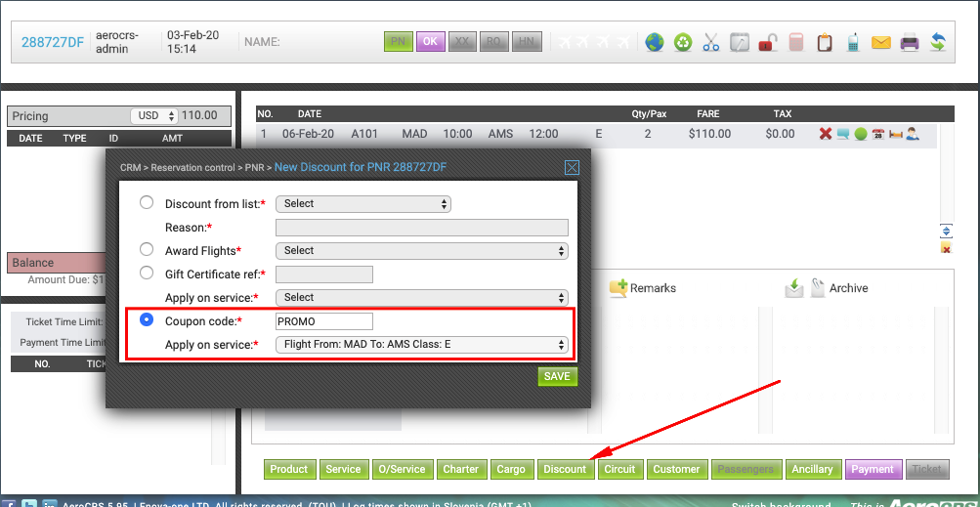Close the New Discount dialog
Image resolution: width=980 pixels, height=507 pixels.
pyautogui.click(x=572, y=167)
